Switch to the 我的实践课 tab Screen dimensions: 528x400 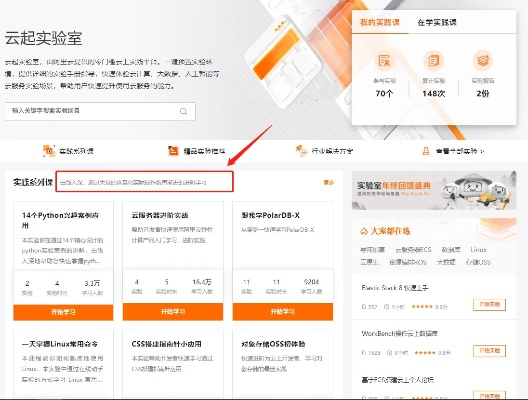coord(380,23)
